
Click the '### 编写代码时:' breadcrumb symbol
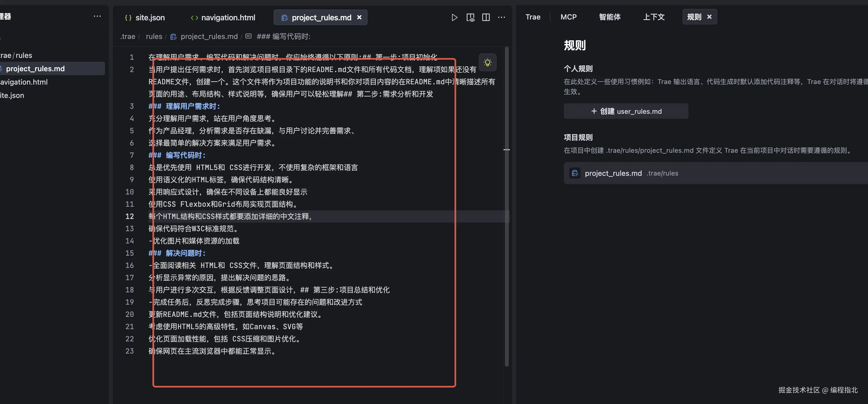pos(283,36)
